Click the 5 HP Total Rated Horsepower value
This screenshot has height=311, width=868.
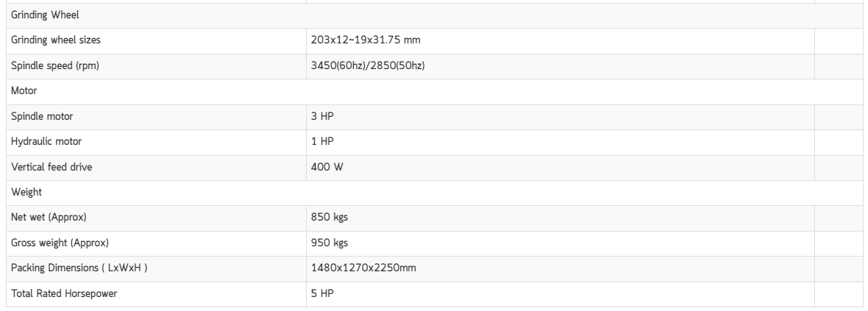click(x=322, y=294)
